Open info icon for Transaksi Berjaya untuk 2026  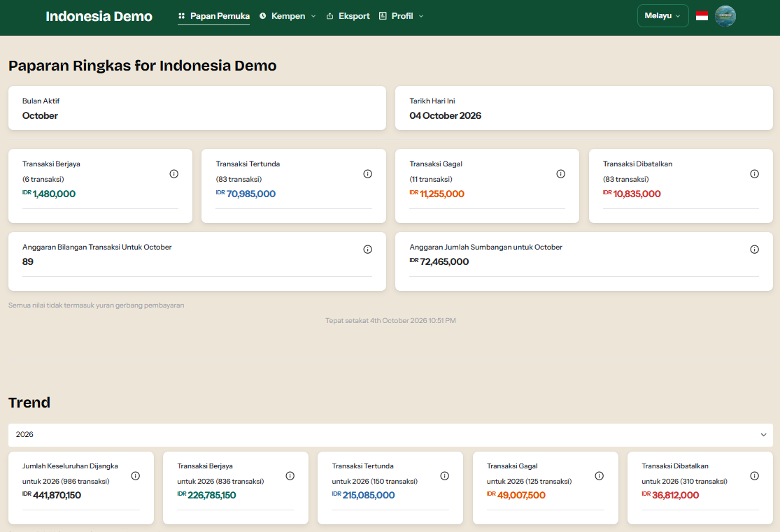290,476
